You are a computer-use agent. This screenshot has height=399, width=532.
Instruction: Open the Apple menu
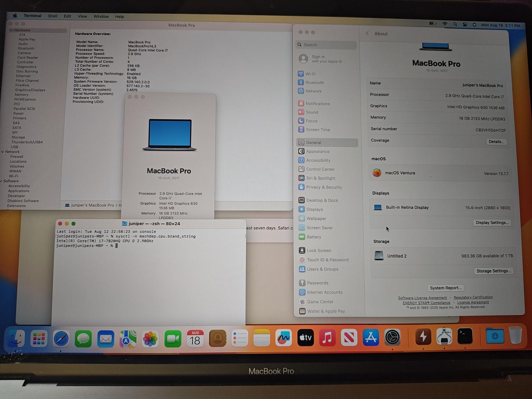(x=15, y=16)
